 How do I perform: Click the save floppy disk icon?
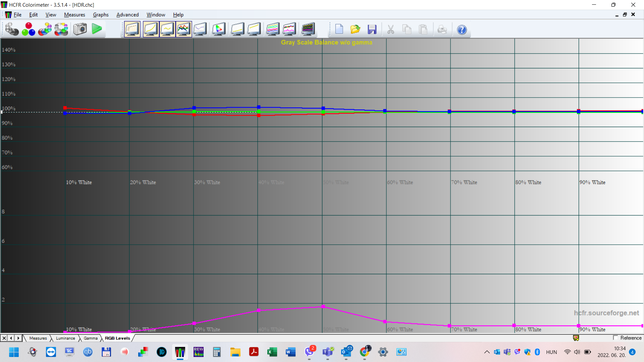point(372,29)
